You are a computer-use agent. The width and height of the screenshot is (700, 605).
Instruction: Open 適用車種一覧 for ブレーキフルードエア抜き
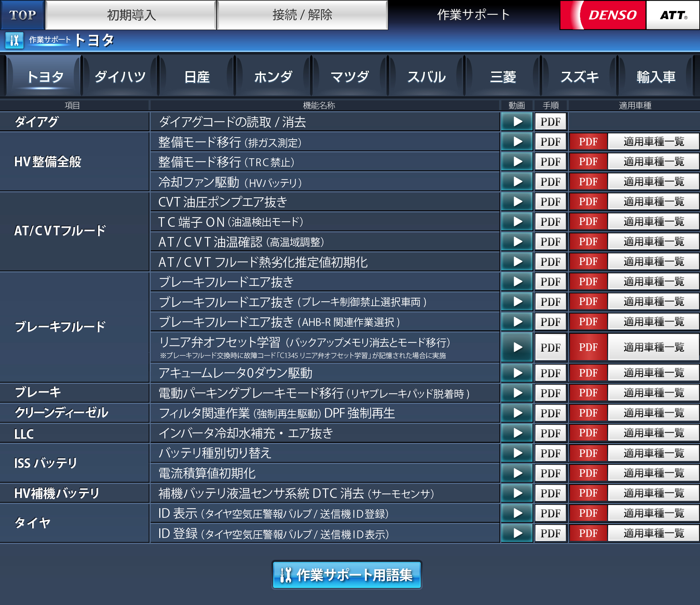(x=653, y=281)
